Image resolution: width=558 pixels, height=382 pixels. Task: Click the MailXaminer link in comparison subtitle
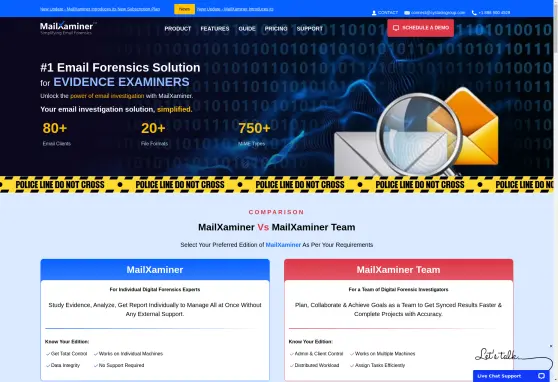(x=283, y=245)
